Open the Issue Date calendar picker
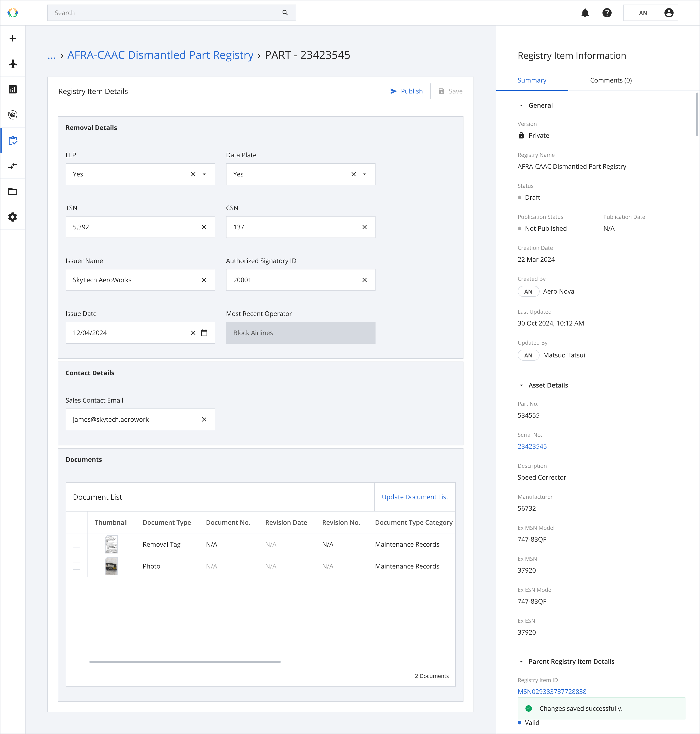 (x=204, y=333)
